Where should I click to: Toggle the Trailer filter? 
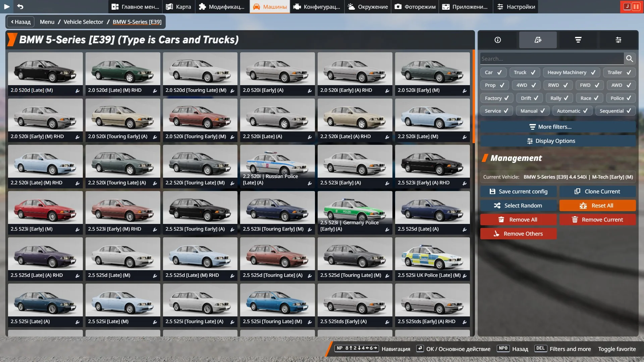tap(619, 72)
